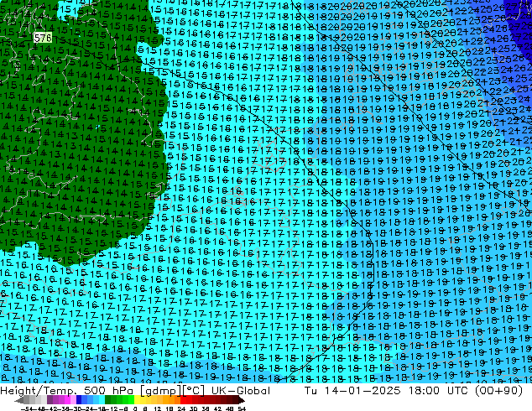Select the yellow swatch in the color legend

click(137, 400)
